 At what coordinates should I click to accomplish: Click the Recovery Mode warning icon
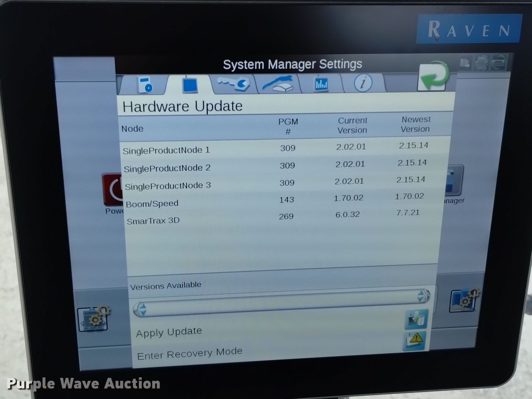(x=415, y=340)
